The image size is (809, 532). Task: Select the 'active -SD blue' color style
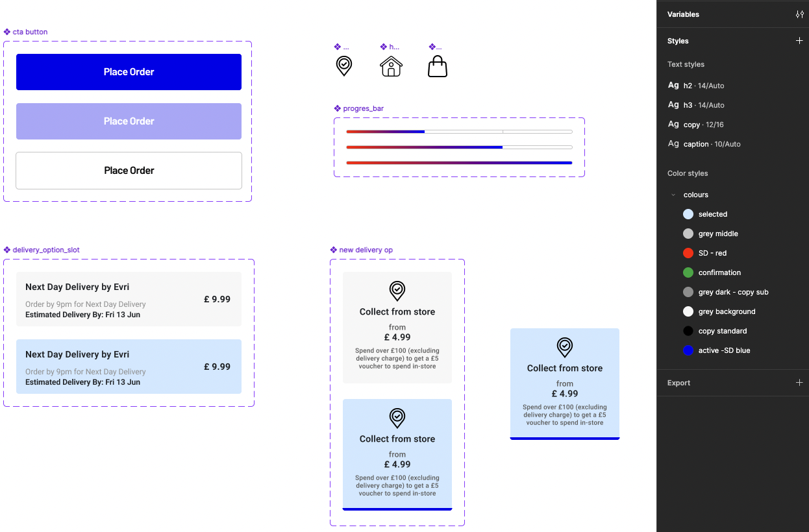coord(724,350)
